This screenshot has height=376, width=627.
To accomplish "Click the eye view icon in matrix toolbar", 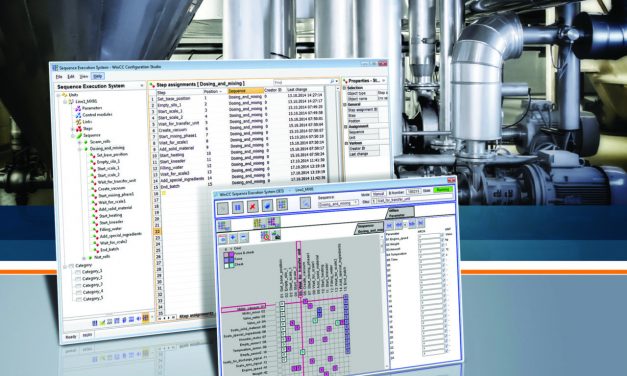I will click(223, 239).
